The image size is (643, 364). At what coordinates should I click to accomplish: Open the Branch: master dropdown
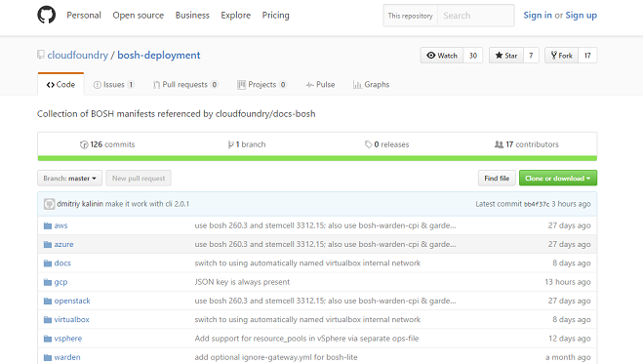[69, 179]
